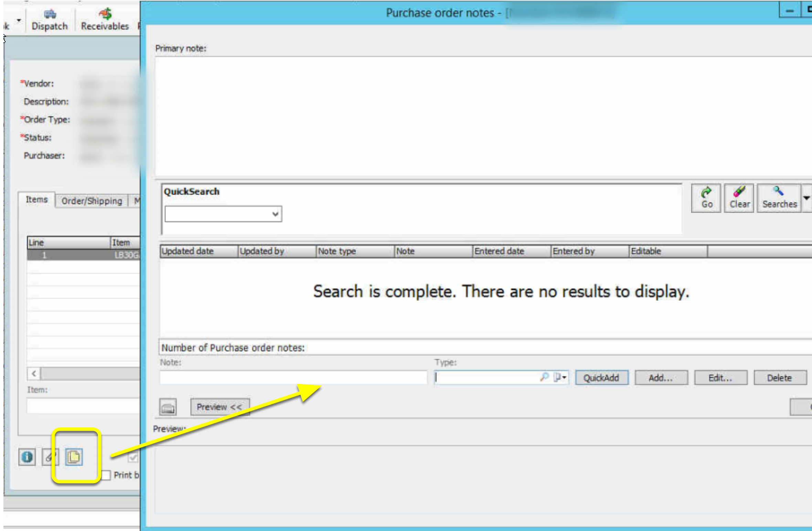
Task: Click the Edit... button
Action: click(x=720, y=378)
